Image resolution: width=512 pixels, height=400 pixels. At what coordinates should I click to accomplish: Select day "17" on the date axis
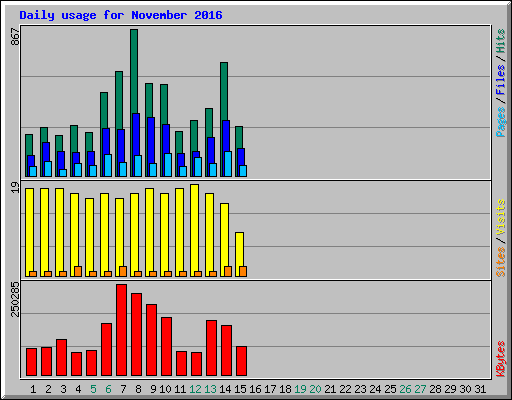(270, 389)
